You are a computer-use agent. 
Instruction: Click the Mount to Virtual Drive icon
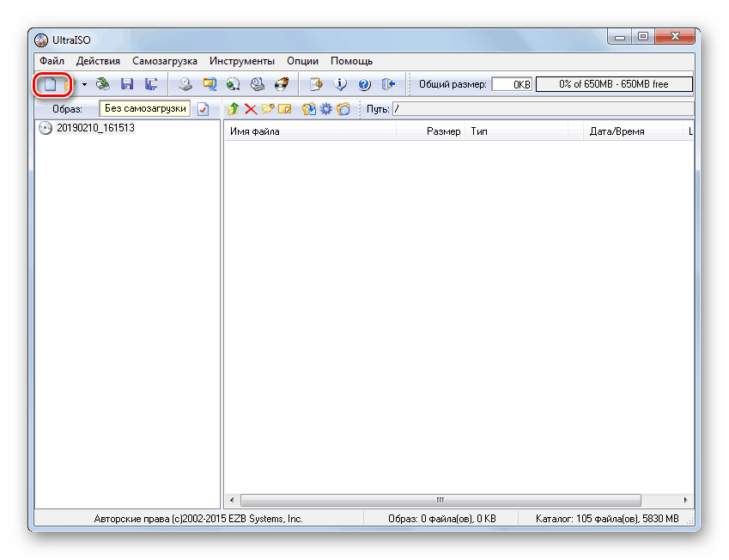coord(258,84)
